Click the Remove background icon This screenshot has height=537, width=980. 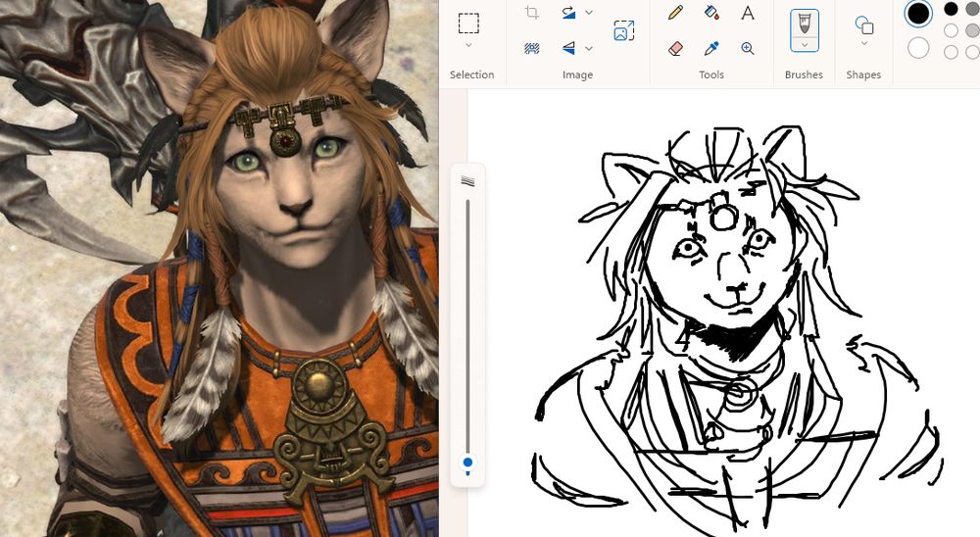(x=532, y=48)
